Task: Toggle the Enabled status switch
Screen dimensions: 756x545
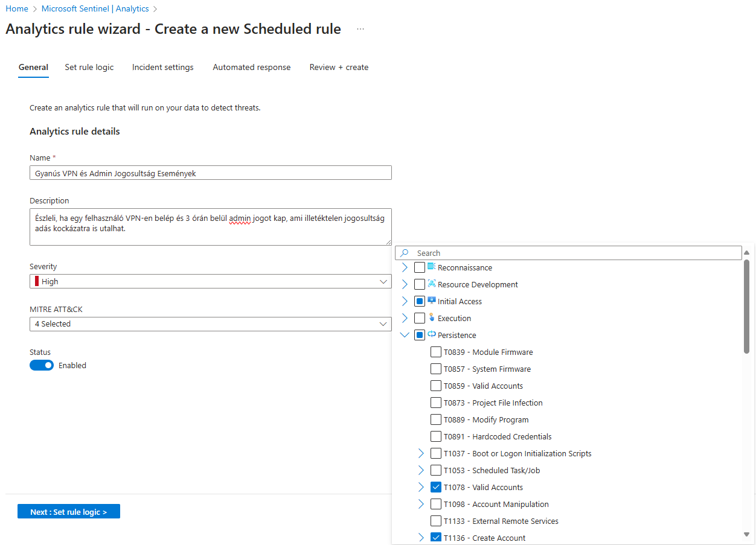Action: (42, 365)
